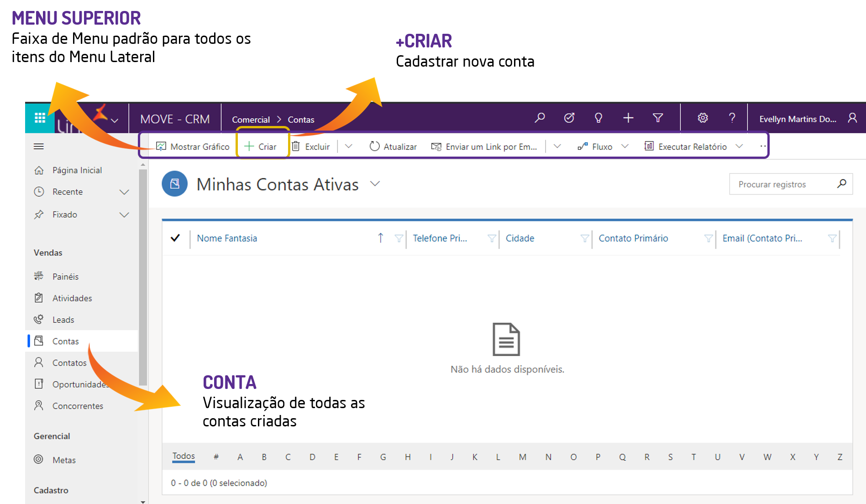
Task: Click the Contato Primário column filter icon
Action: click(709, 238)
